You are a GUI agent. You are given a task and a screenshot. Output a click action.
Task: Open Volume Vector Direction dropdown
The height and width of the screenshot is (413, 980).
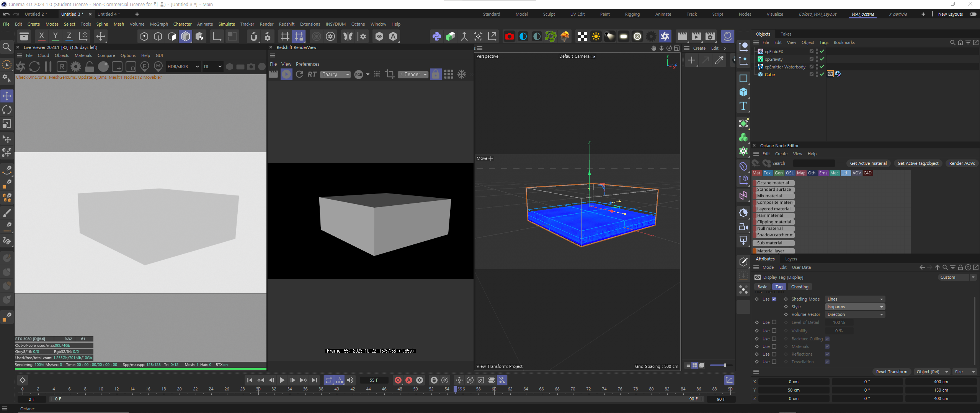pyautogui.click(x=855, y=314)
